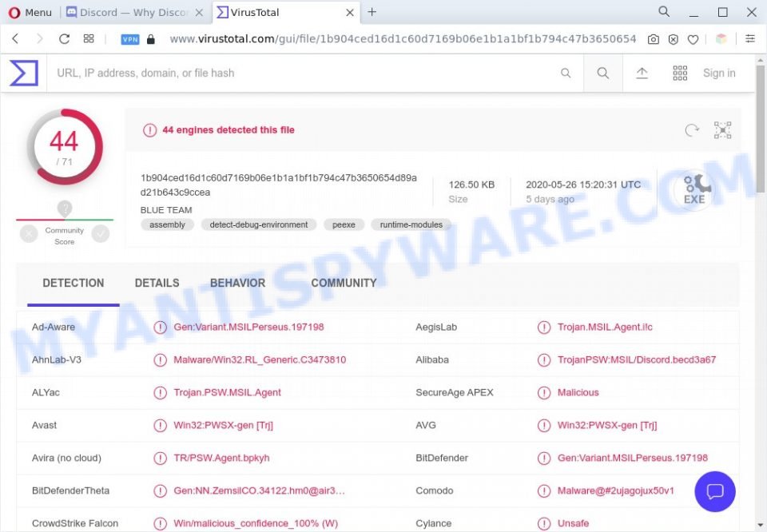
Task: Click the Ad-Aware Gen:Variant.MSILPerseus.197198 result
Action: (x=248, y=328)
